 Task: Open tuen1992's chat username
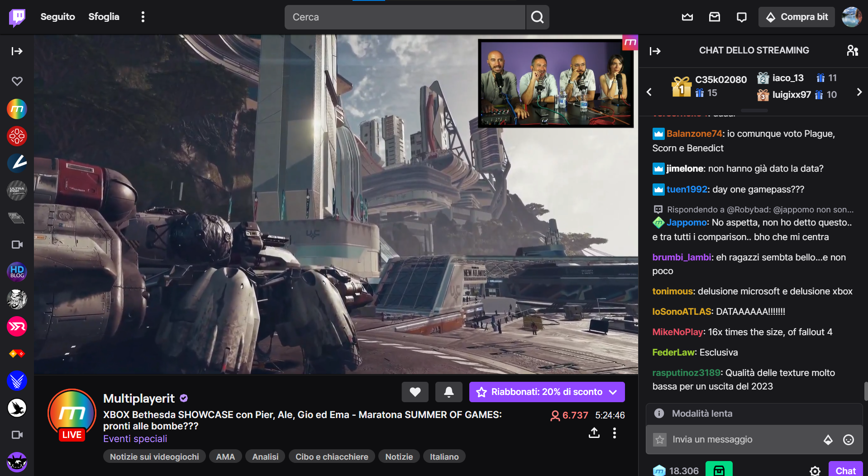coord(687,189)
